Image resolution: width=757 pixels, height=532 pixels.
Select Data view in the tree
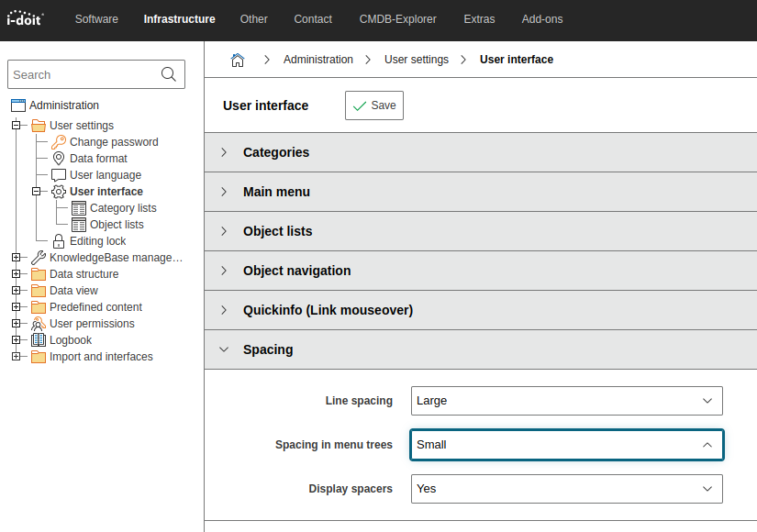coord(74,291)
